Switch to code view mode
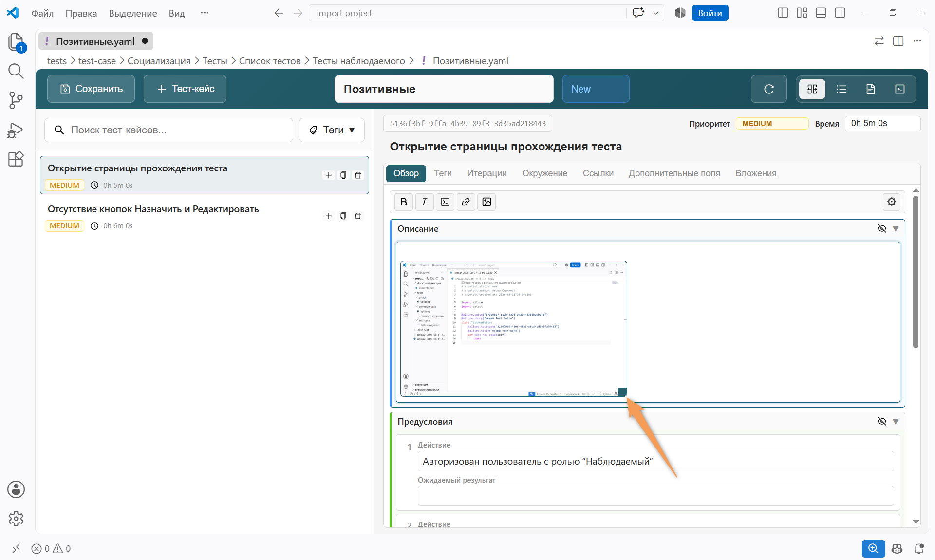The height and width of the screenshot is (560, 935). coord(900,89)
